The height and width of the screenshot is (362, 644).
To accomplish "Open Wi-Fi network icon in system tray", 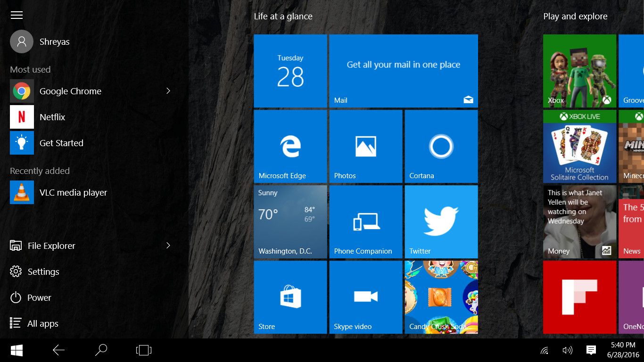I will (x=545, y=350).
